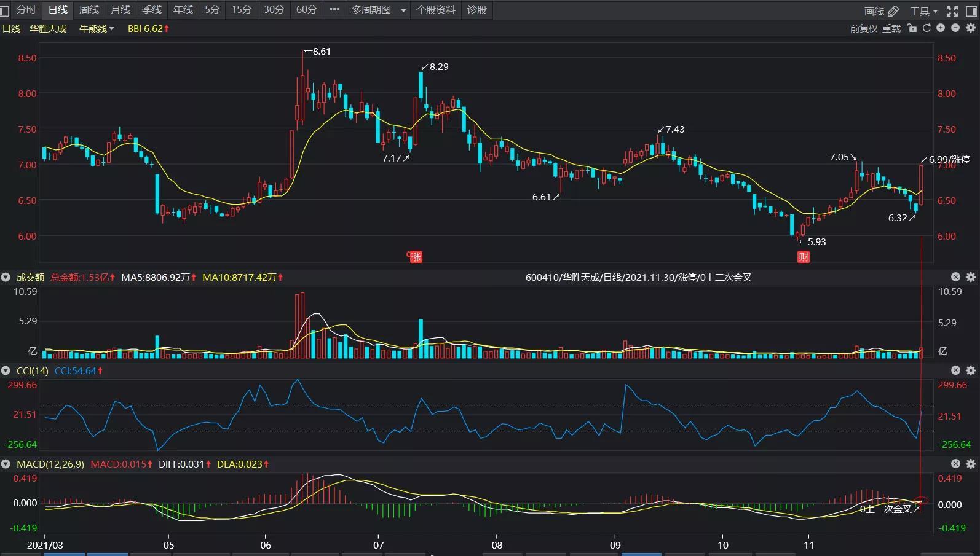Viewport: 980px width, 556px height.
Task: Open settings gear for MACD panel
Action: [x=971, y=464]
